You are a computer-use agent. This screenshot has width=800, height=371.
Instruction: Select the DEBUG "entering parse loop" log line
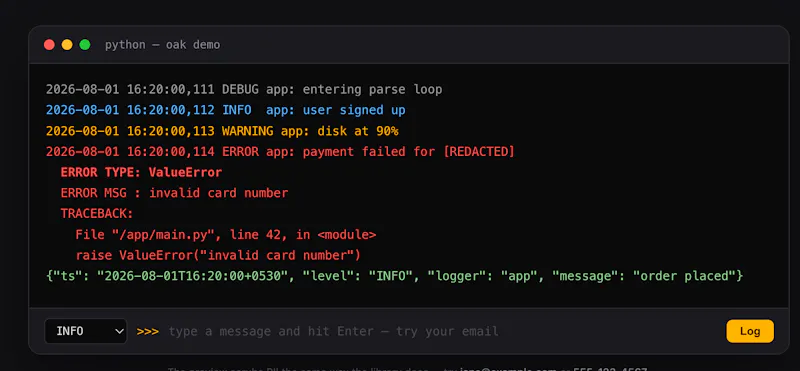[x=244, y=90]
